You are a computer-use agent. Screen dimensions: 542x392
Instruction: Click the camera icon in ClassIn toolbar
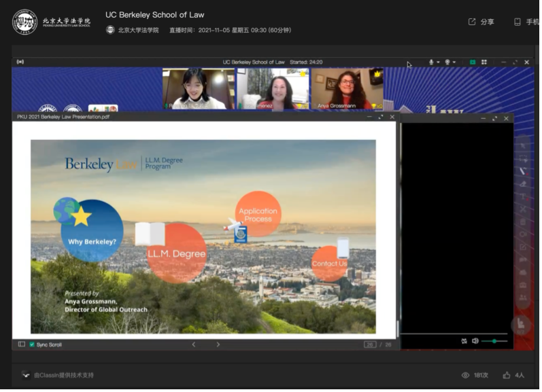tap(447, 63)
